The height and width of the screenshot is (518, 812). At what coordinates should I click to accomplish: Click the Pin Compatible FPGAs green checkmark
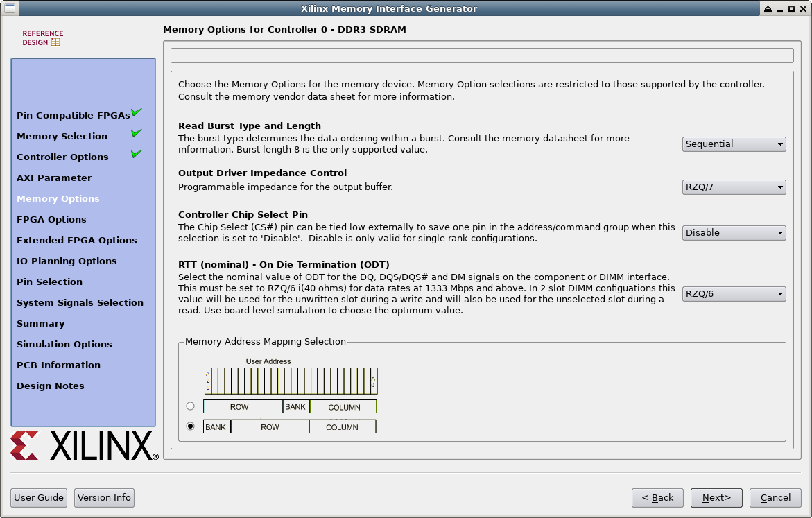tap(137, 113)
